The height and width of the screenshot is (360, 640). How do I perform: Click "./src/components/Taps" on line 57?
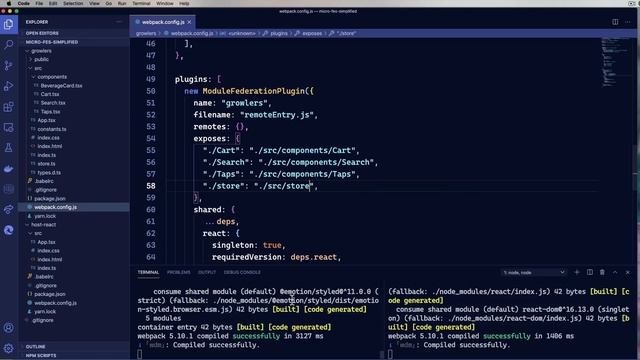(302, 174)
